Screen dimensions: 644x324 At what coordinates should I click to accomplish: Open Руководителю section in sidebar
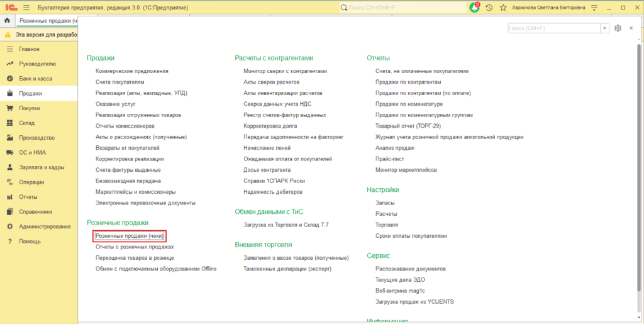pos(37,64)
